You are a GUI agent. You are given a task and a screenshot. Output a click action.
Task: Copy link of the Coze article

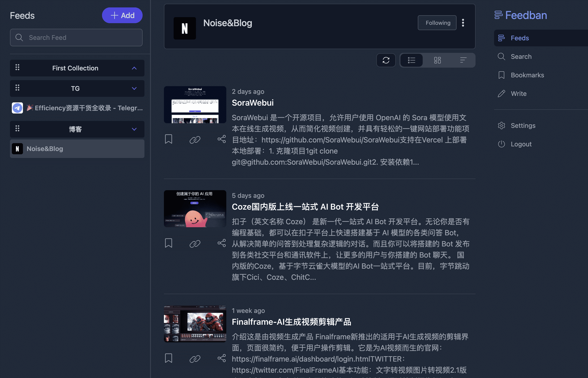(195, 243)
